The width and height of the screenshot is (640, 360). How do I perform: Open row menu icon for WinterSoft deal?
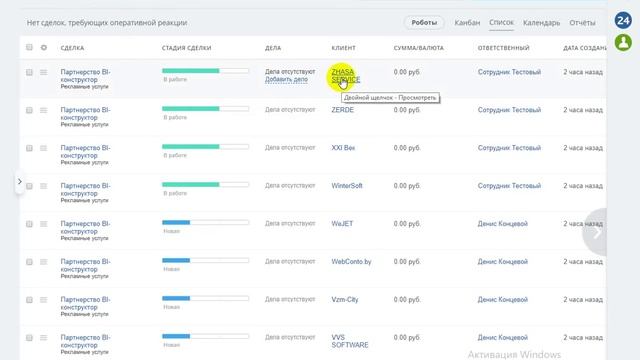coord(44,186)
